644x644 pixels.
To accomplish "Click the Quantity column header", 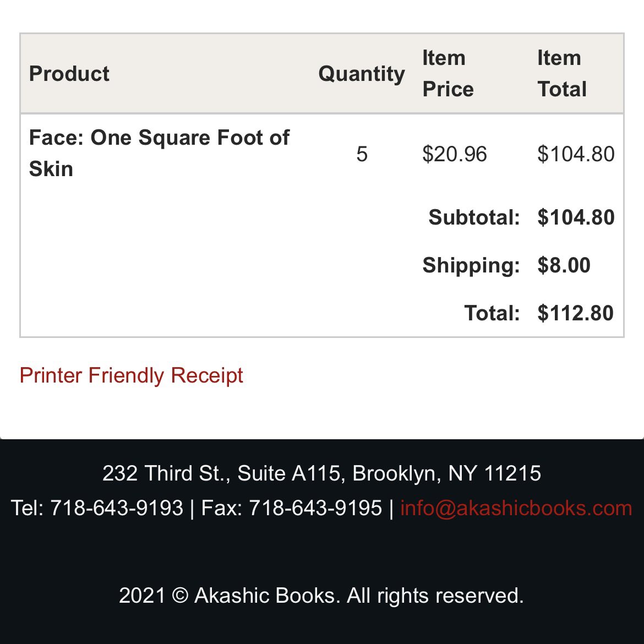I will click(362, 74).
